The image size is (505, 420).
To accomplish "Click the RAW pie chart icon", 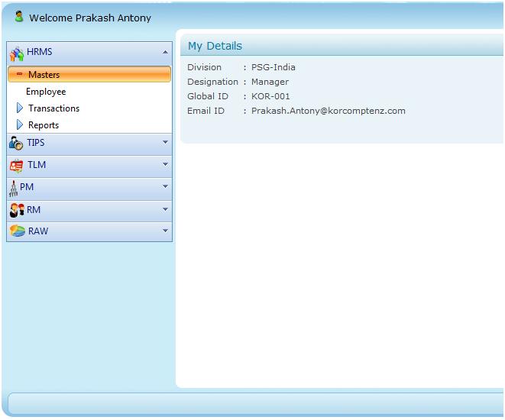I will coord(17,231).
